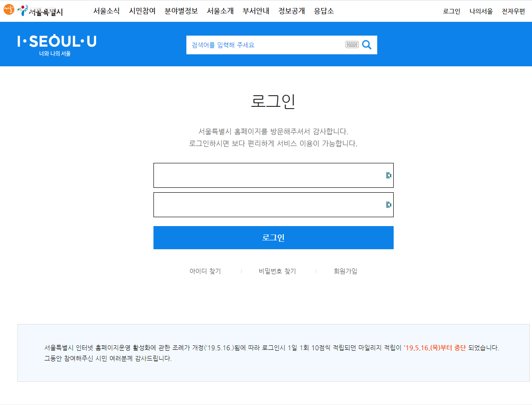Focus the 검색어를 입력해 주세요 search field
This screenshot has height=405, width=532.
265,45
